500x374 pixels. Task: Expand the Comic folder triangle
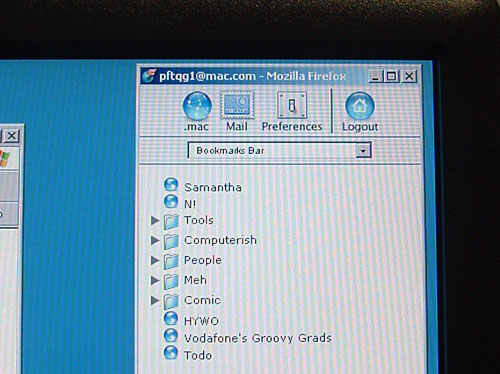(155, 300)
